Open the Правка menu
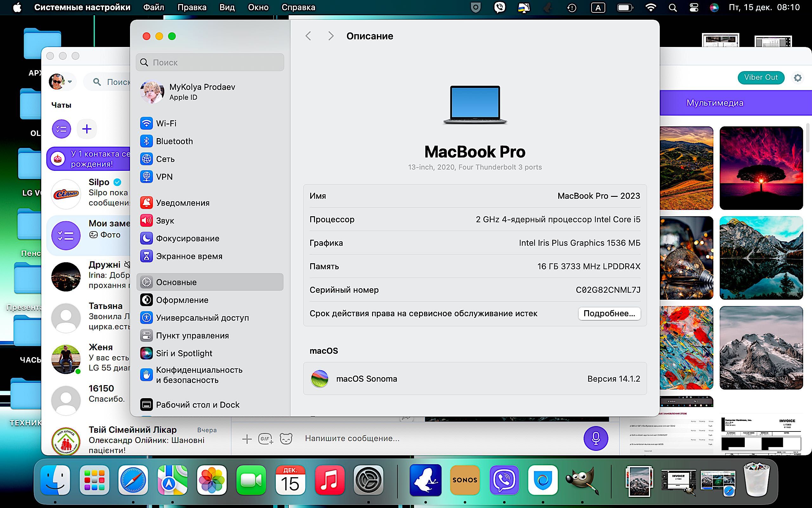 [192, 7]
